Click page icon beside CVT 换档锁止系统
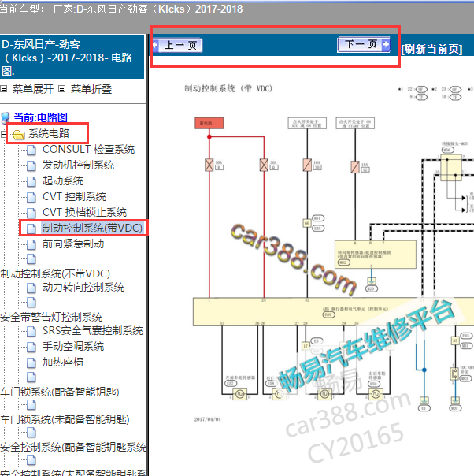This screenshot has width=474, height=476. pos(31,213)
